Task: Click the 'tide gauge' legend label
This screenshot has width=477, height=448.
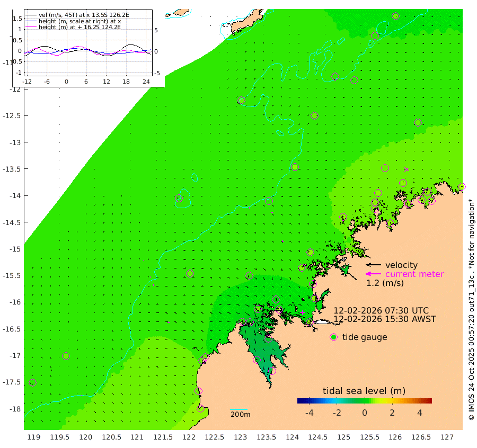Action: (x=365, y=337)
